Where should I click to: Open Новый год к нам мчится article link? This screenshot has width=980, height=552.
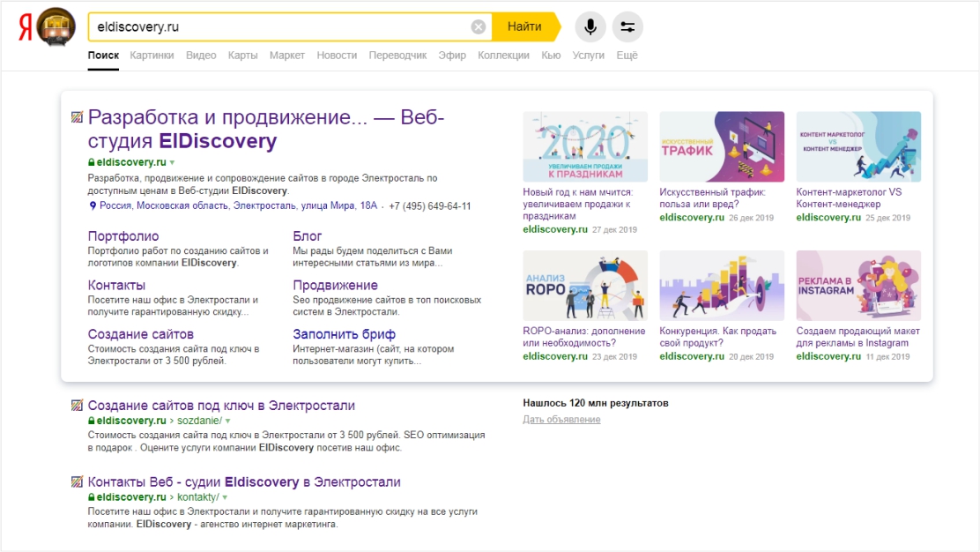577,204
